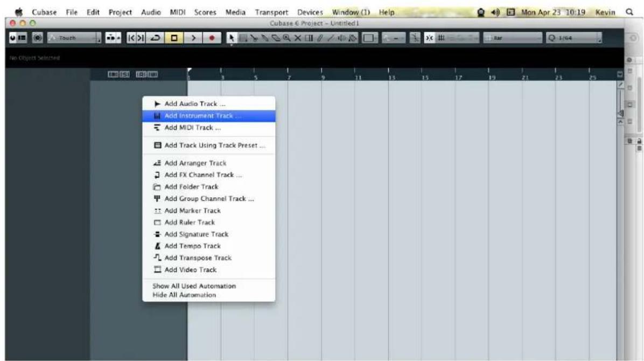
Task: Click the Go to previous marker button
Action: (x=131, y=38)
